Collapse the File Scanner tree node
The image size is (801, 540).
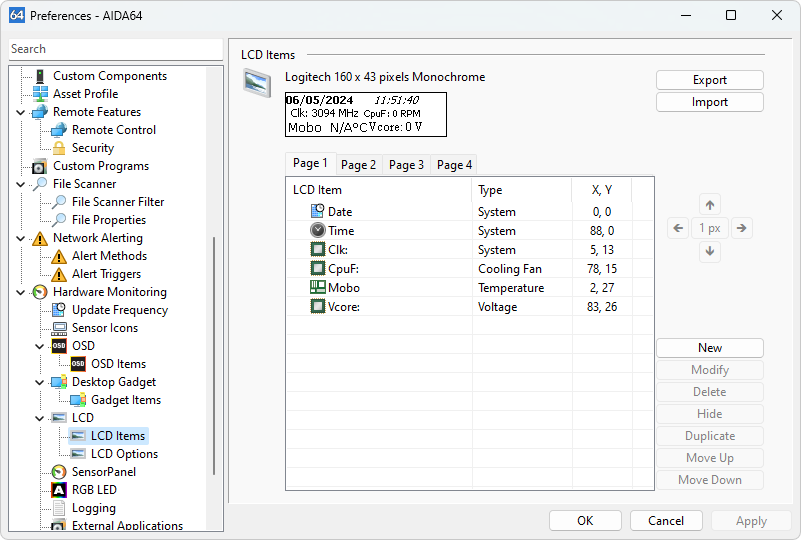(x=21, y=184)
